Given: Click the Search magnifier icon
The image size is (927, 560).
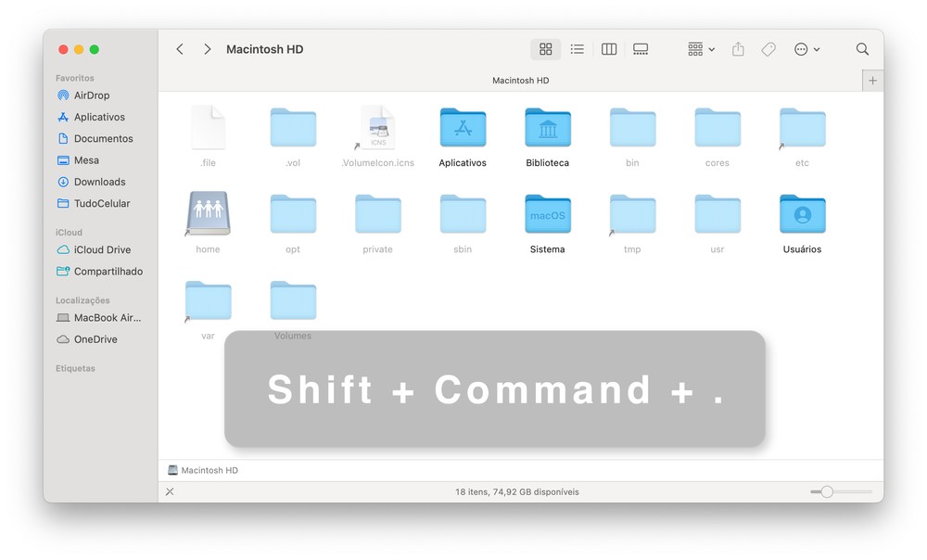Looking at the screenshot, I should tap(862, 49).
